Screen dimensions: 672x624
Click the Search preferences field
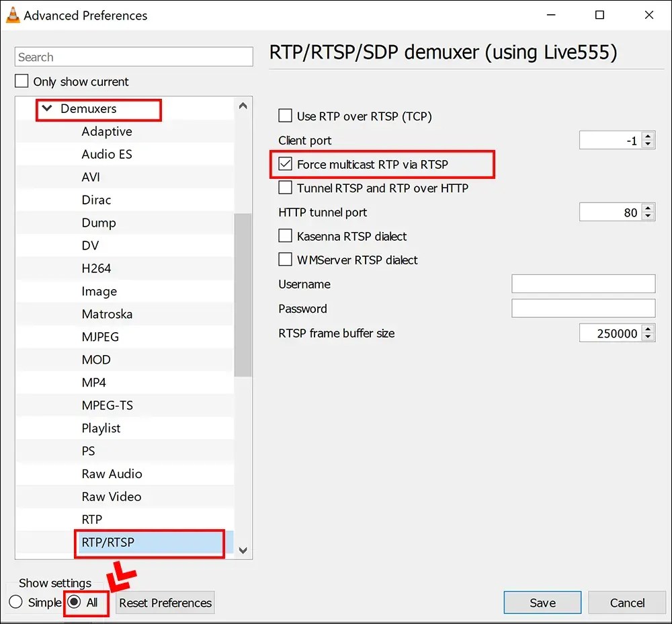click(x=134, y=57)
